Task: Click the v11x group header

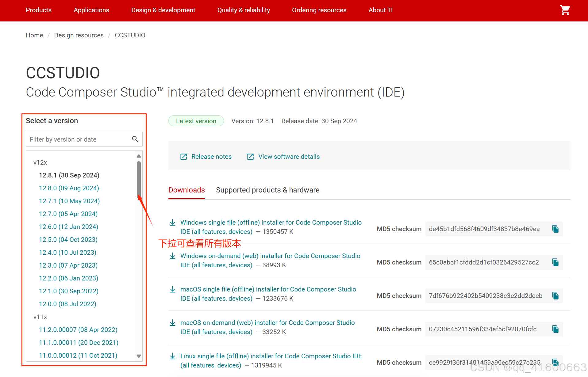Action: point(40,317)
